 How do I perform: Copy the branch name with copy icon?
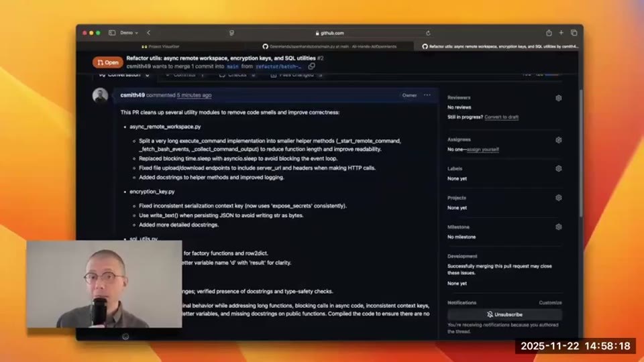click(x=312, y=66)
